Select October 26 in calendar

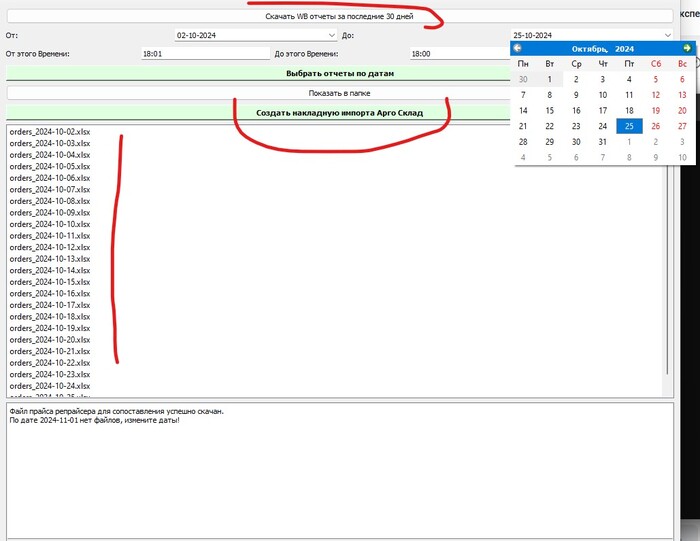[x=655, y=126]
